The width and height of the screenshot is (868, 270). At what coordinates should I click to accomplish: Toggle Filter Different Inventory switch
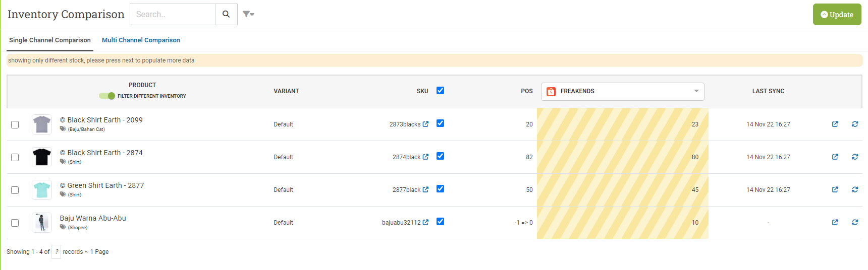[x=107, y=96]
